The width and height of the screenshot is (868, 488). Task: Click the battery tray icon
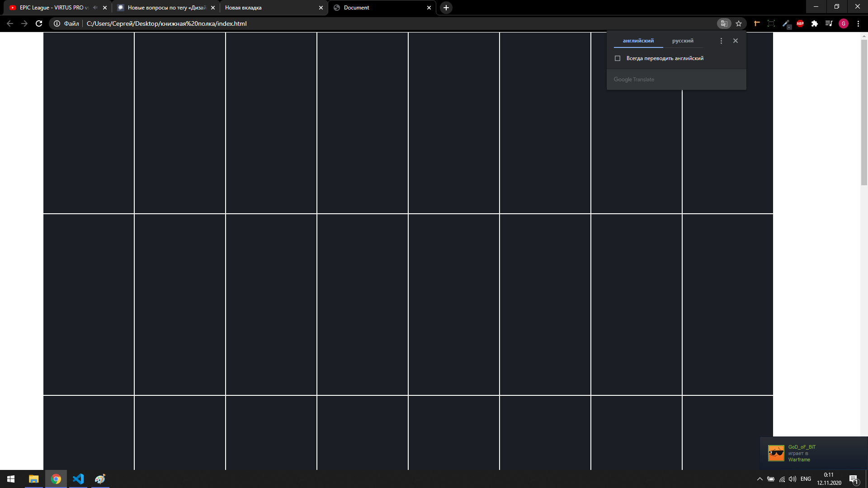(771, 479)
